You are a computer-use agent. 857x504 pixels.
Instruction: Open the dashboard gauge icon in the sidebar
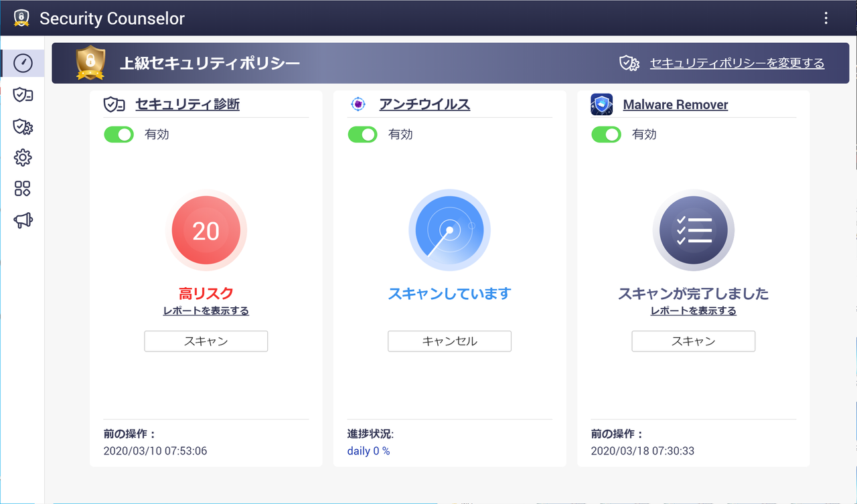(22, 63)
